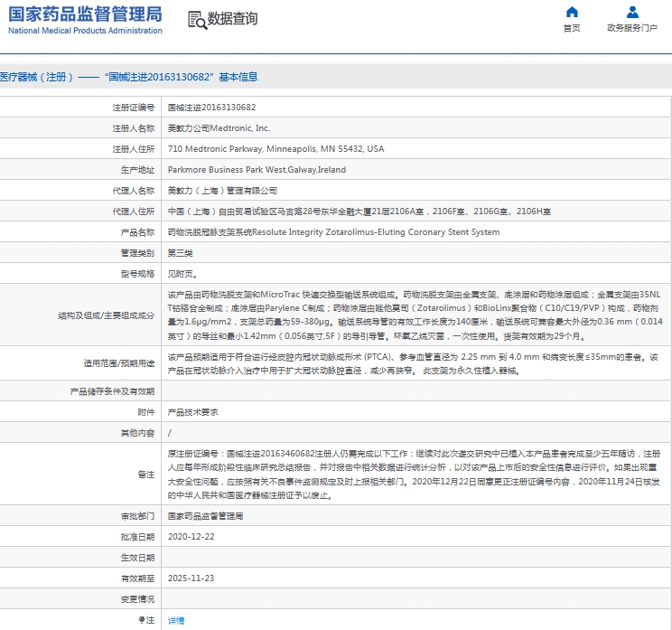This screenshot has height=630, width=672.
Task: Click the 注册人名称 row label
Action: click(134, 127)
